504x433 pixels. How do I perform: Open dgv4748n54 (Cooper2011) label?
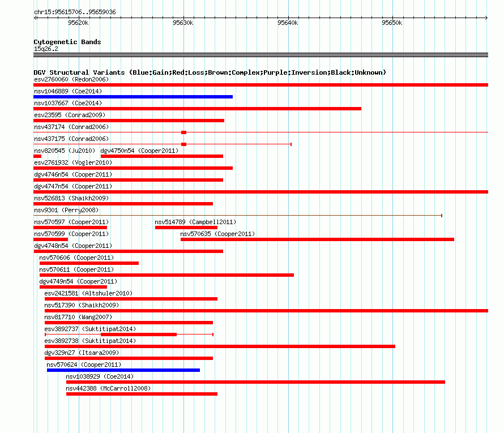pyautogui.click(x=73, y=246)
